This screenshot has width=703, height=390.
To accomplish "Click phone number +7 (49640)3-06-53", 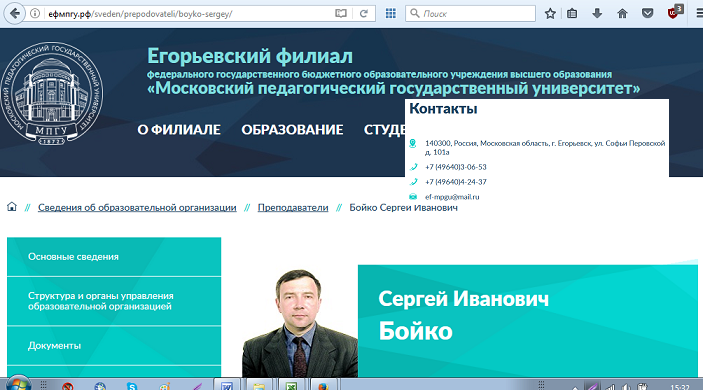I will pos(456,167).
